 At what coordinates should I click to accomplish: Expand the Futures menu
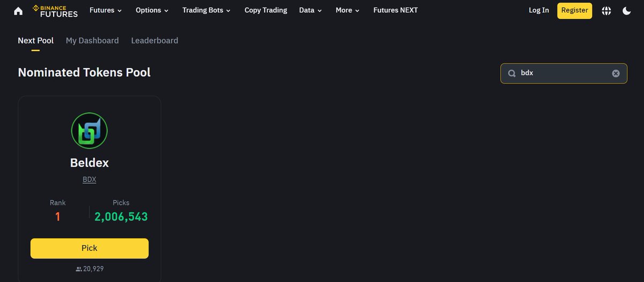pyautogui.click(x=106, y=10)
